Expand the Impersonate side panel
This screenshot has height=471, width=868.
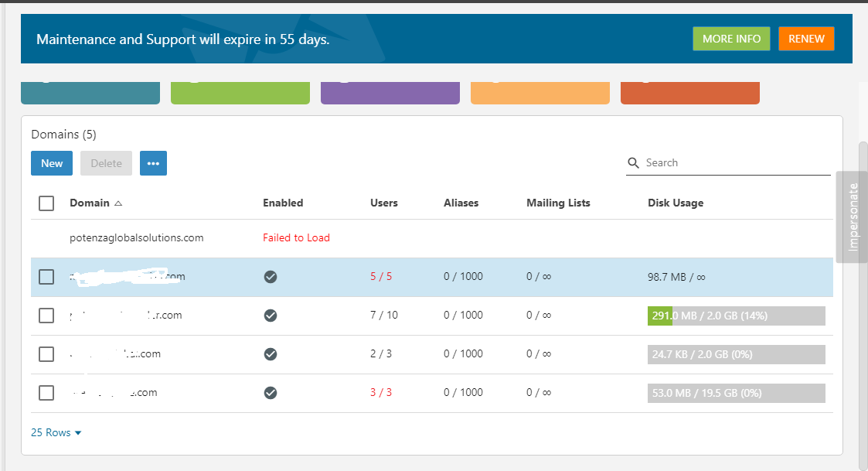853,217
